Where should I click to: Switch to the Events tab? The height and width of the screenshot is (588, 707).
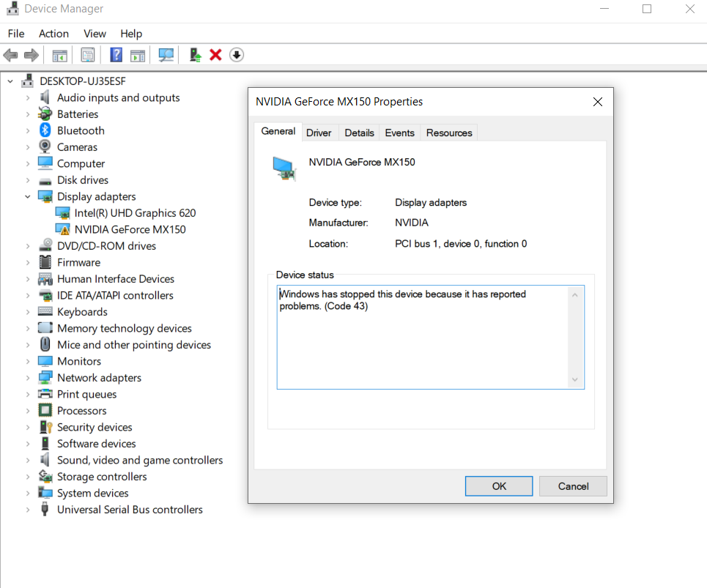(399, 133)
